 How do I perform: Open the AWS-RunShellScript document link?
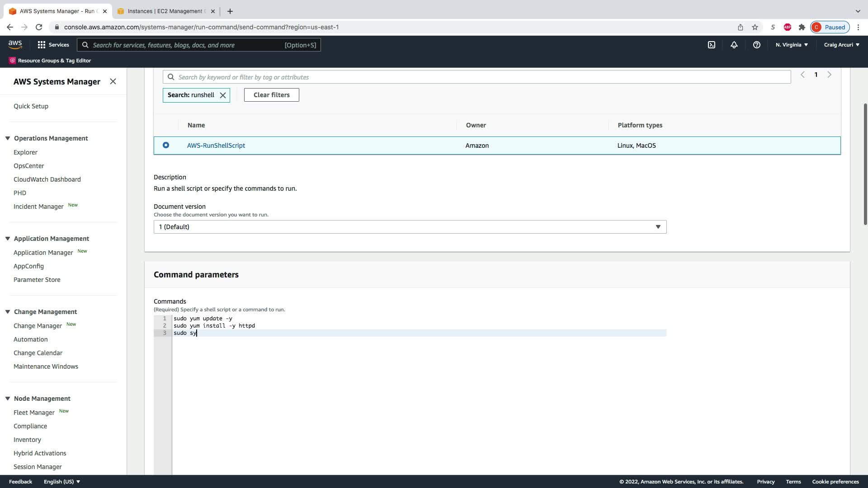216,145
